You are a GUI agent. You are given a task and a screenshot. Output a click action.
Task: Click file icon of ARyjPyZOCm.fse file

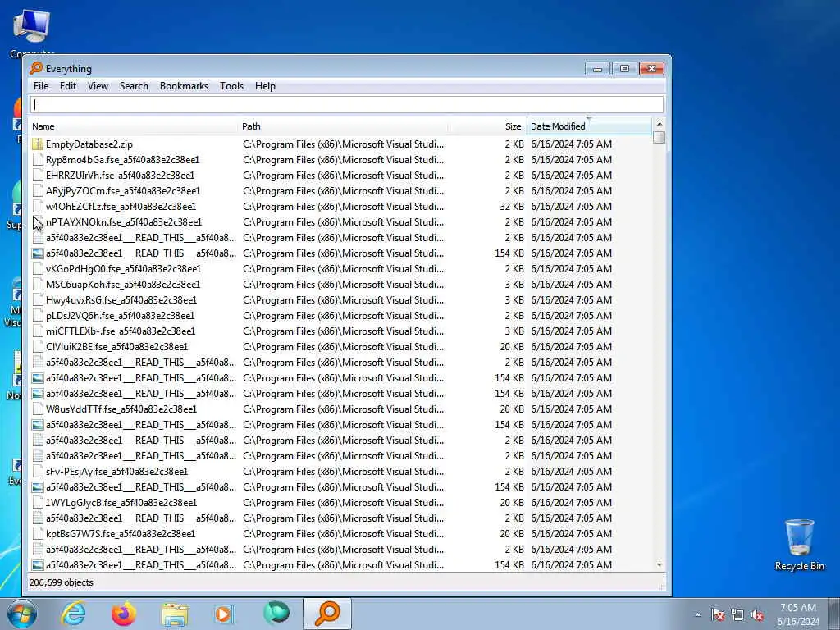pyautogui.click(x=38, y=190)
